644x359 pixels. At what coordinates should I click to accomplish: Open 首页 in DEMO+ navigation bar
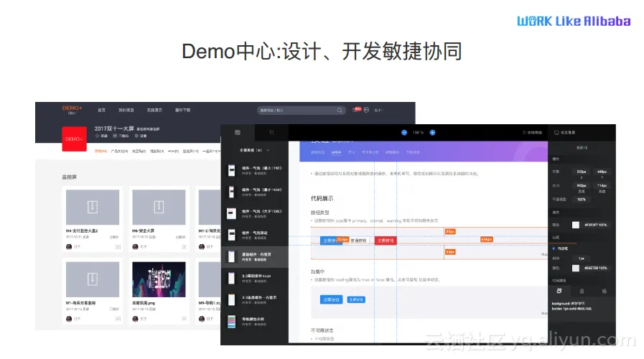coord(102,110)
